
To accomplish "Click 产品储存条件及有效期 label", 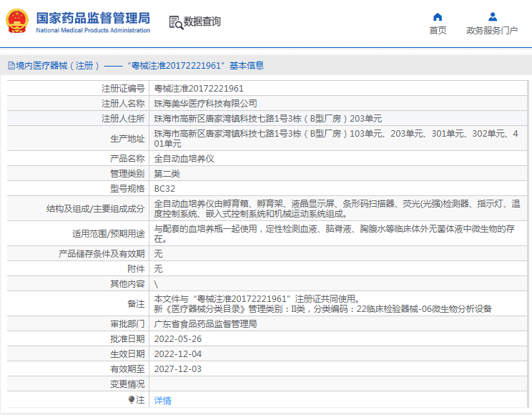I will pos(102,254).
